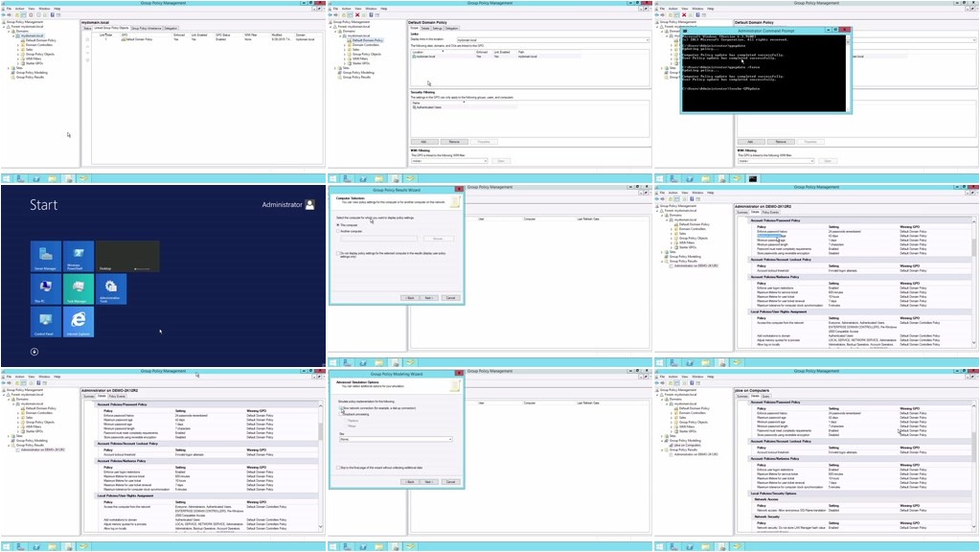Launch the Windows PowerShell tile on Start screen

click(79, 256)
